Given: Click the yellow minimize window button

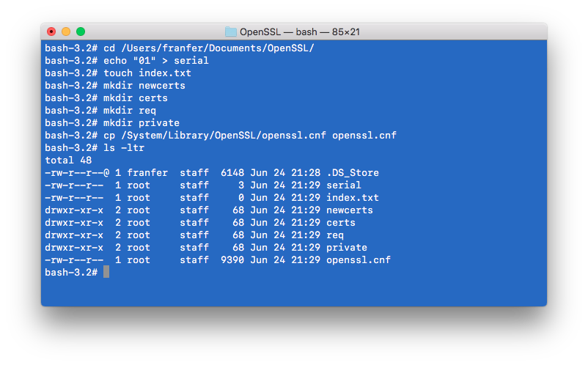Looking at the screenshot, I should [x=66, y=32].
